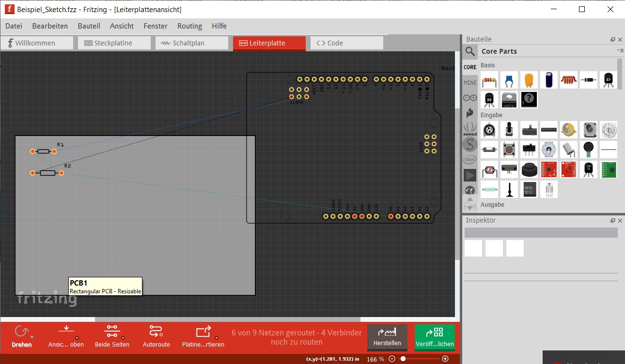Select resistor R1 on the PCB
Image resolution: width=625 pixels, height=364 pixels.
tap(44, 151)
